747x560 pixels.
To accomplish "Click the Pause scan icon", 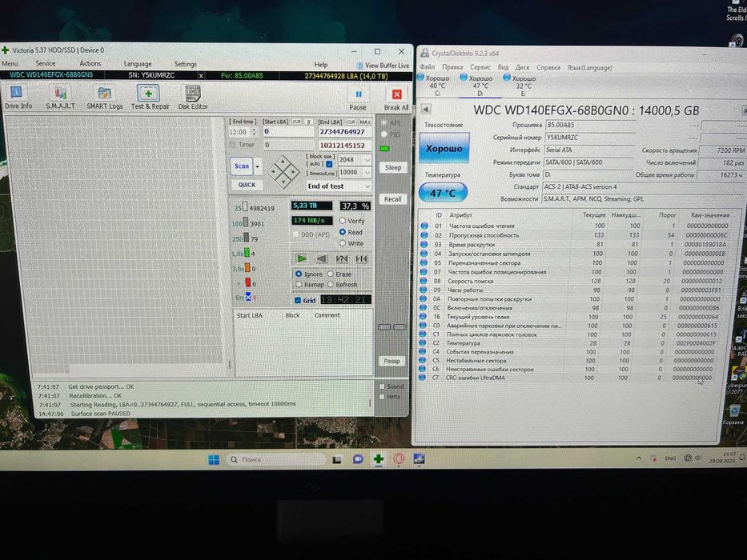I will coord(358,94).
